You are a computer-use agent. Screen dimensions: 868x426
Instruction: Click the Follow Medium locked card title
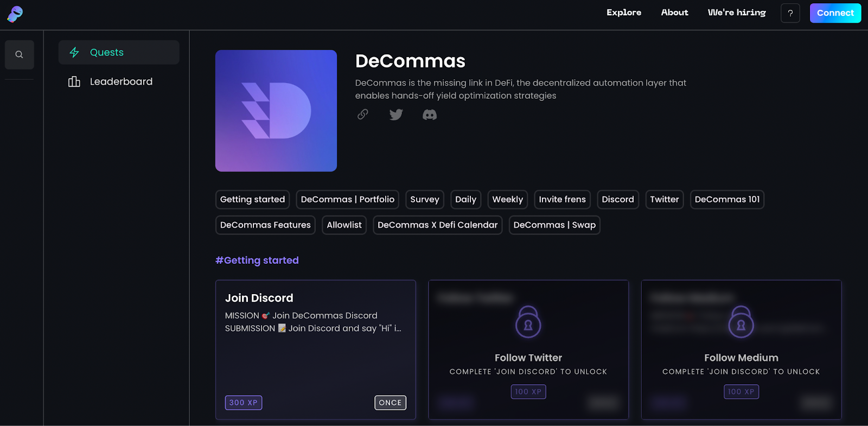point(741,358)
